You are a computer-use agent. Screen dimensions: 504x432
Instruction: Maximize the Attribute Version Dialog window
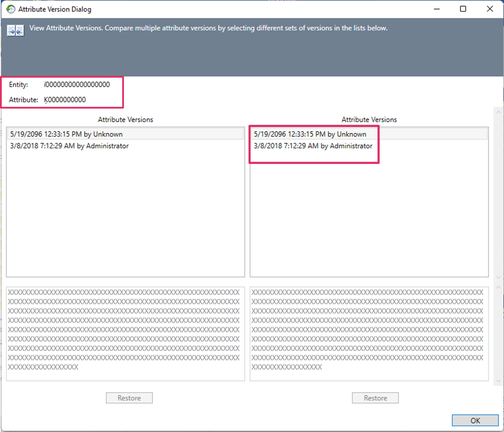coord(463,9)
